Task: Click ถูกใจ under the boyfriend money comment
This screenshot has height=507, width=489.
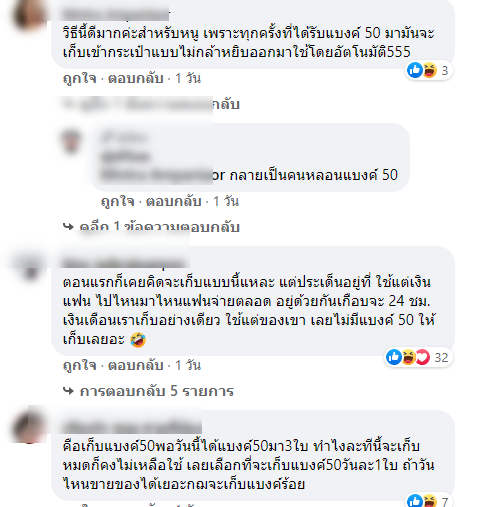Action: [79, 365]
